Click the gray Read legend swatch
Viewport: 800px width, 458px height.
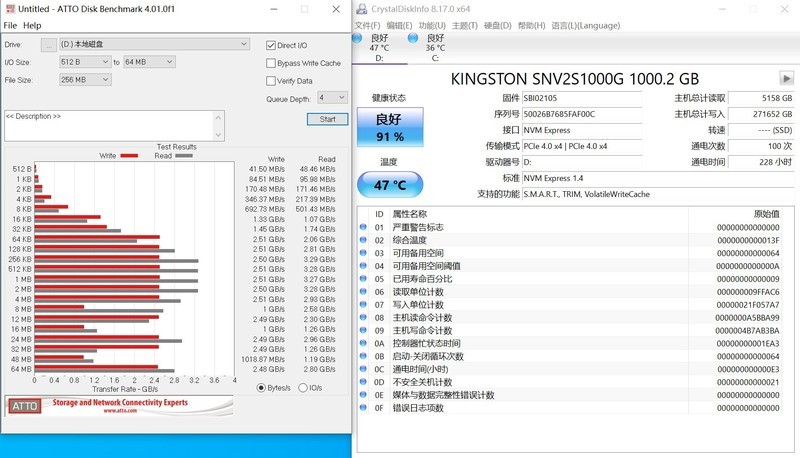pyautogui.click(x=184, y=156)
